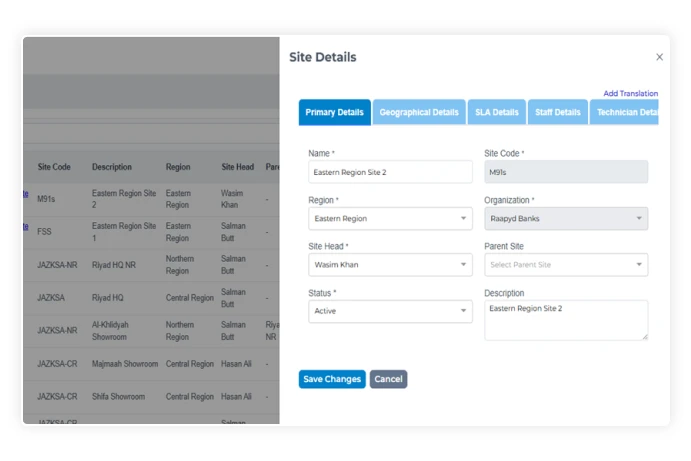Click the Name input field

coord(390,172)
